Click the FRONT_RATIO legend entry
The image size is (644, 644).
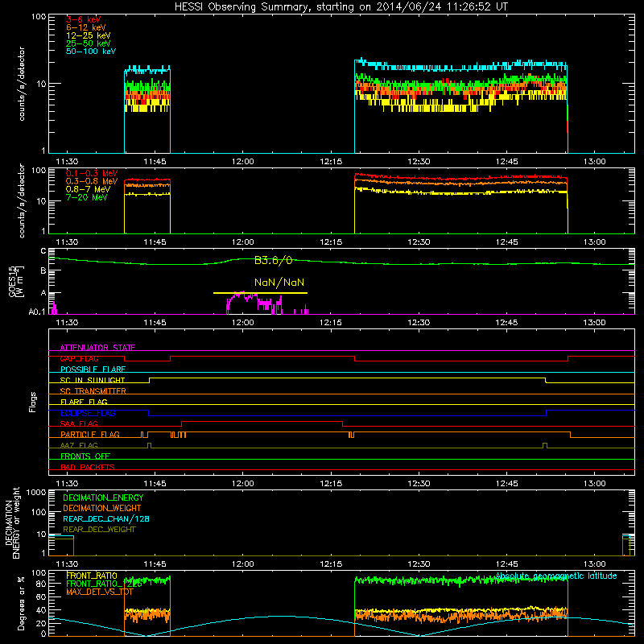[x=92, y=576]
